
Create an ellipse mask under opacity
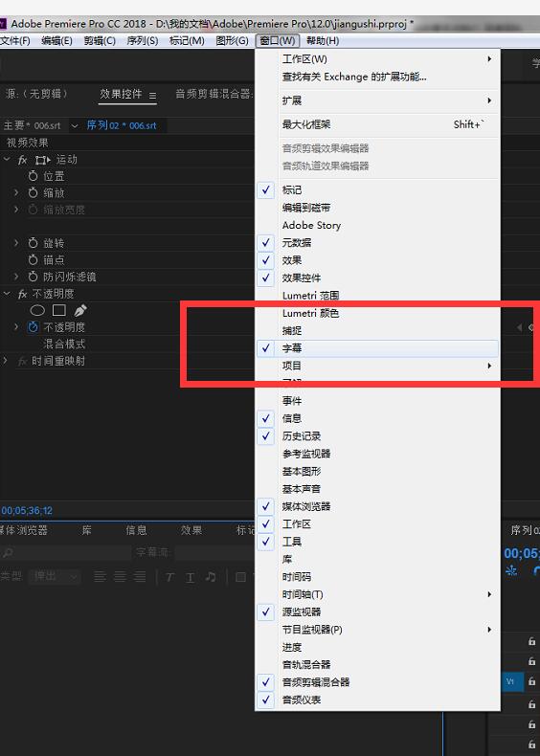pos(37,310)
